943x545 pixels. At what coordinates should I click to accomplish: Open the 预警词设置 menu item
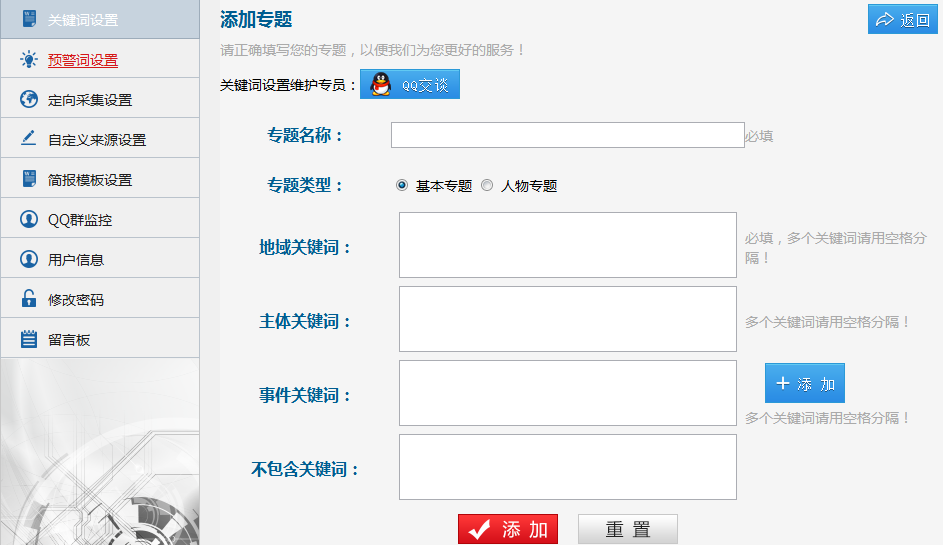(83, 60)
